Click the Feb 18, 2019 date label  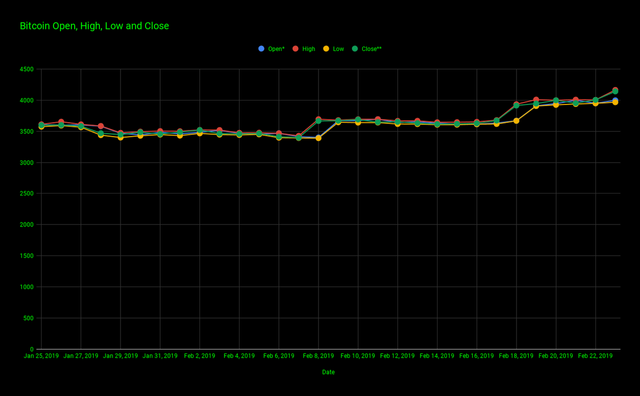tap(516, 356)
